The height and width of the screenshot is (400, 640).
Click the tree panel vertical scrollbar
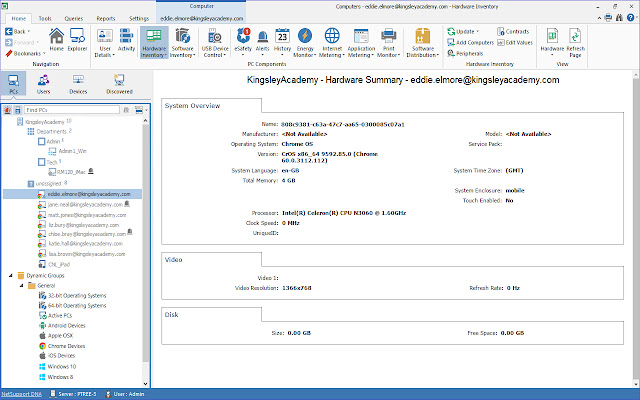point(145,245)
